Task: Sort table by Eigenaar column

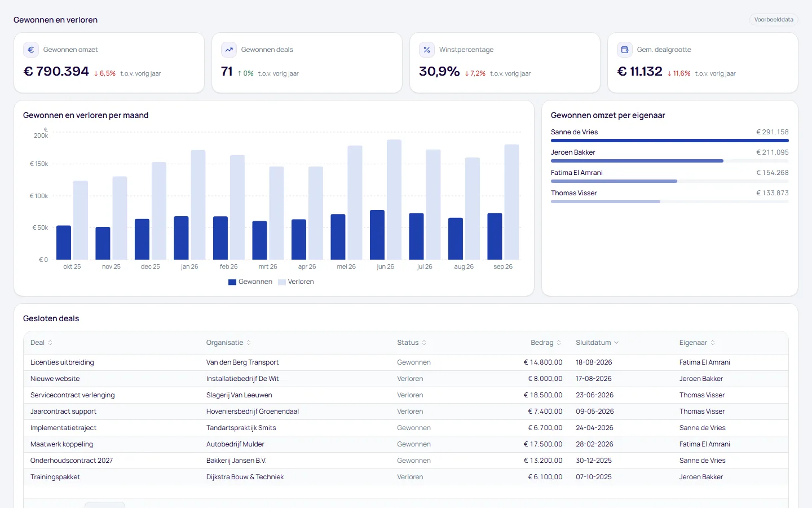Action: (x=697, y=343)
